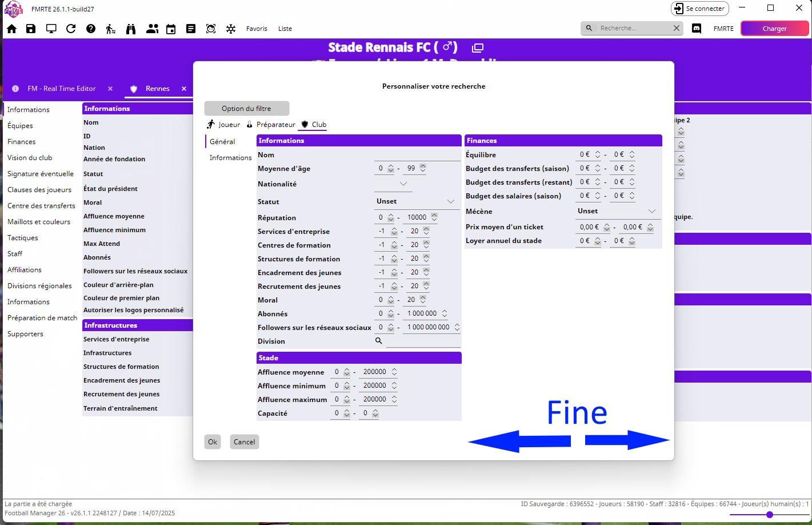The width and height of the screenshot is (812, 525).
Task: Click the snowflake freeze icon
Action: point(231,29)
